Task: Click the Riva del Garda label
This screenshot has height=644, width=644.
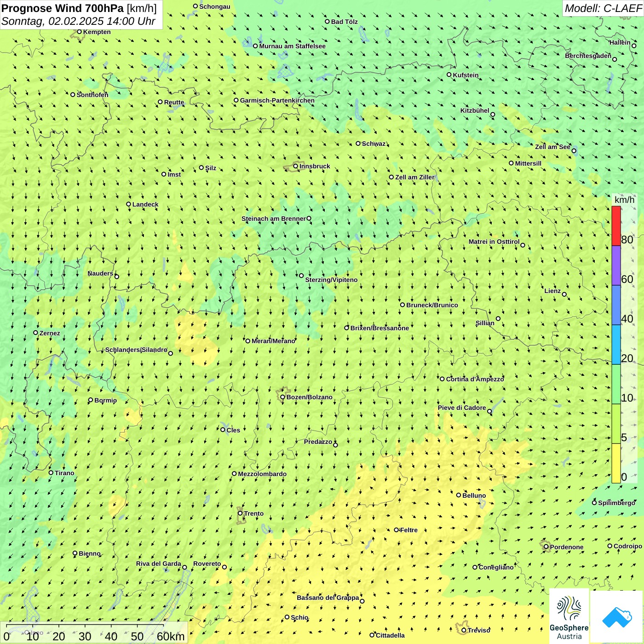Action: coord(158,563)
